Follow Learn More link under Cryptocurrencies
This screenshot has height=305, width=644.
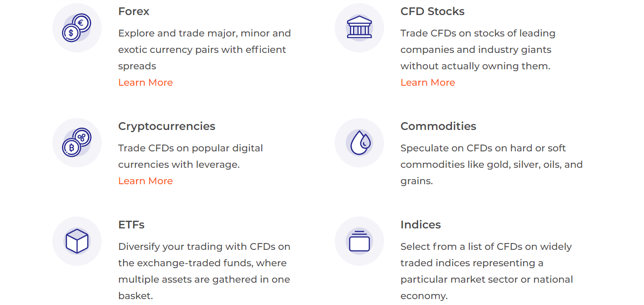coord(145,181)
